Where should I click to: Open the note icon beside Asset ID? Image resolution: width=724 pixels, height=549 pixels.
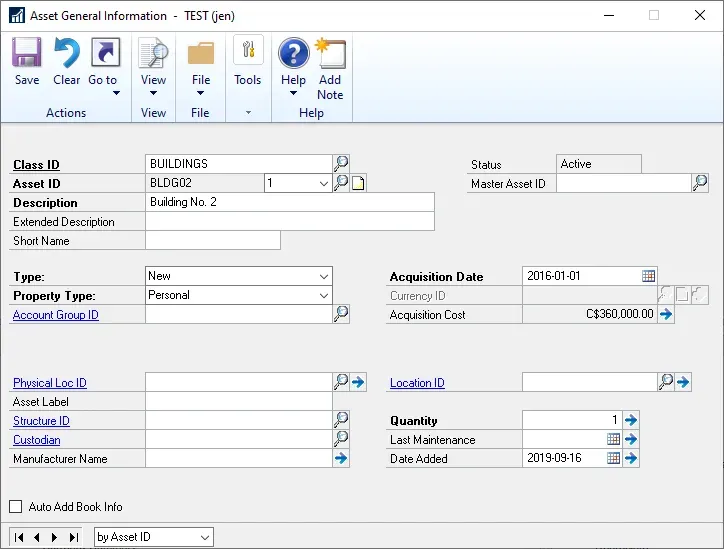pos(359,183)
